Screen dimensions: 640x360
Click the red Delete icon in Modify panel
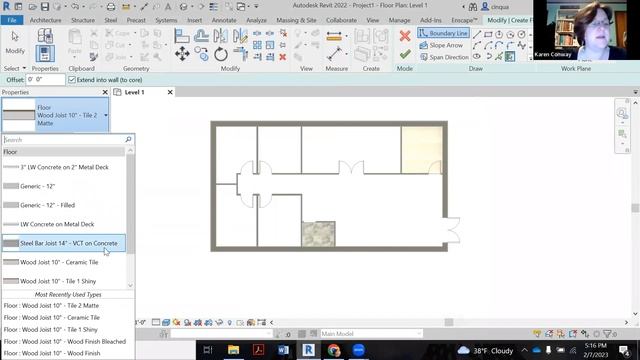282,57
